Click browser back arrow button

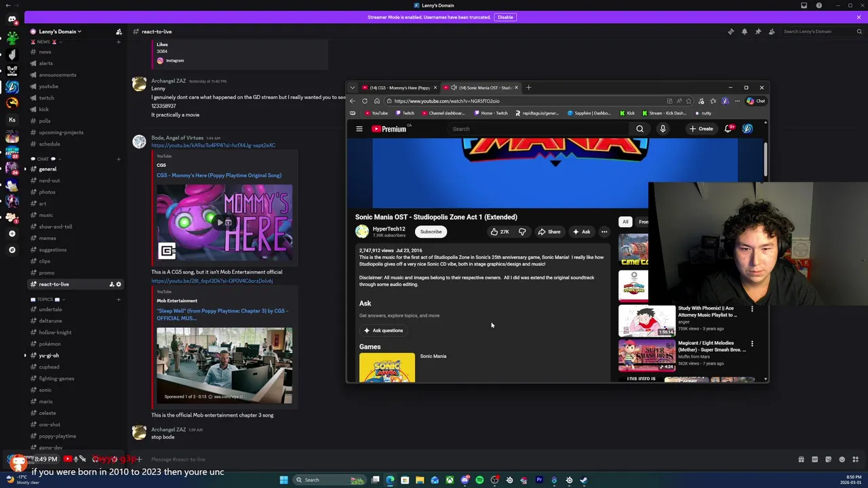353,101
